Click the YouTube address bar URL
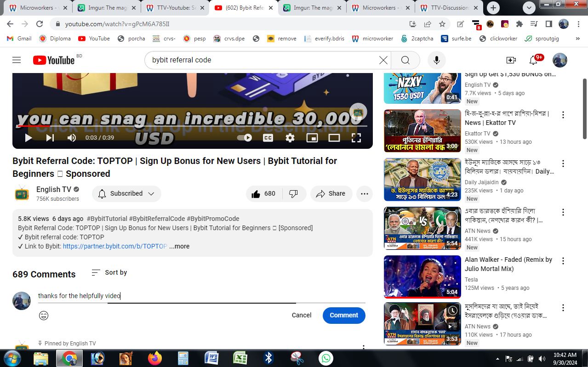This screenshot has height=367, width=588. (117, 24)
